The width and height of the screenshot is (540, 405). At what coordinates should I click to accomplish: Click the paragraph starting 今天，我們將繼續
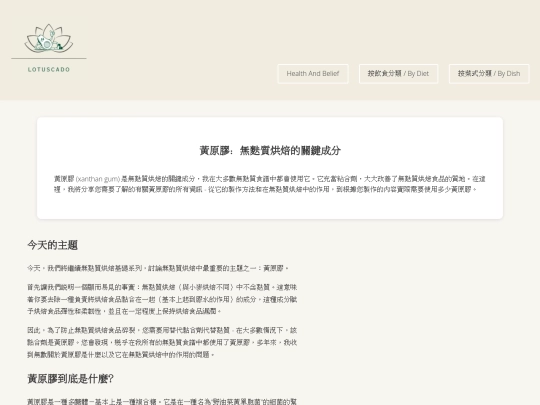(158, 268)
